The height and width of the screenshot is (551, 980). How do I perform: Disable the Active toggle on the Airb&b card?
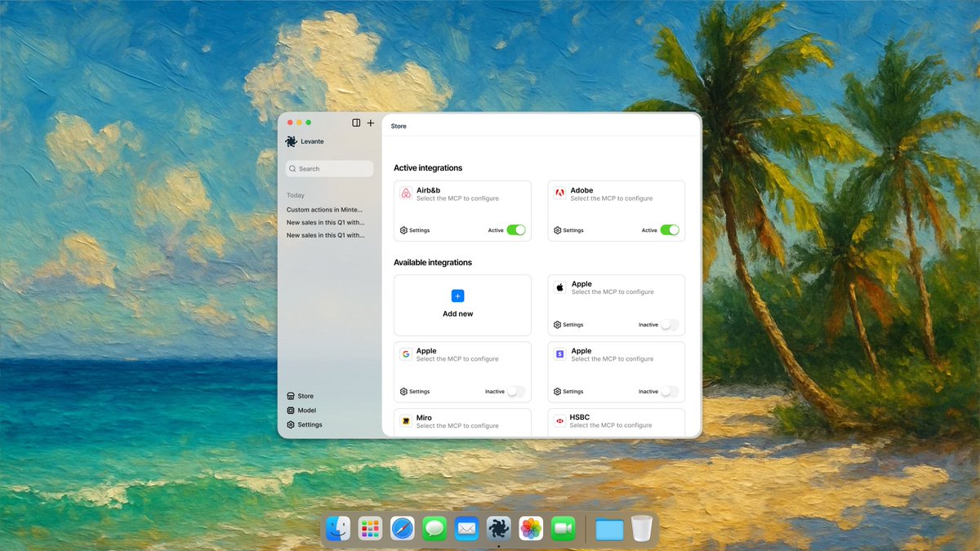517,230
